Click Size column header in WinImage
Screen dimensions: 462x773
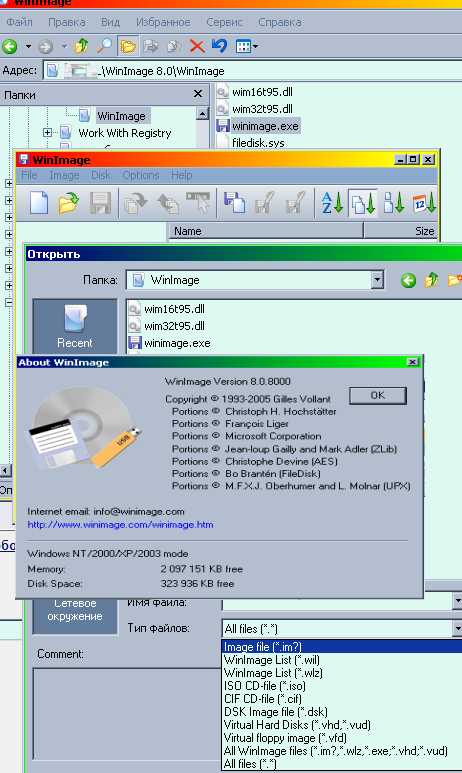tap(400, 231)
